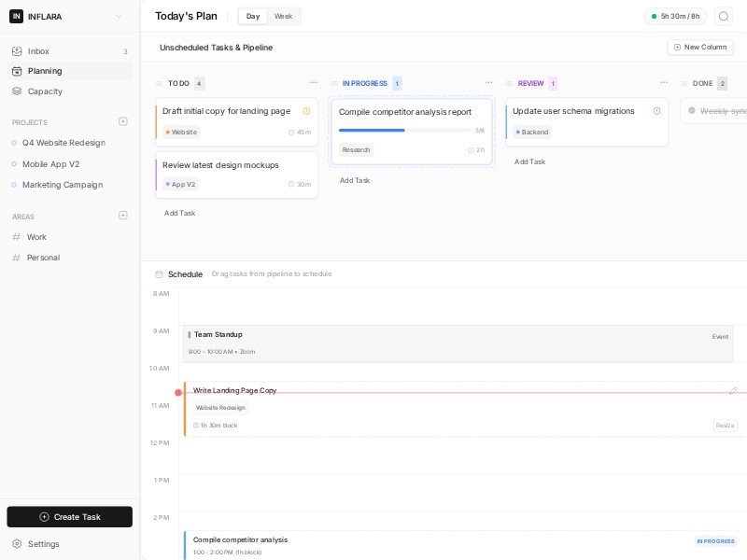Add a new project with plus icon

[123, 121]
